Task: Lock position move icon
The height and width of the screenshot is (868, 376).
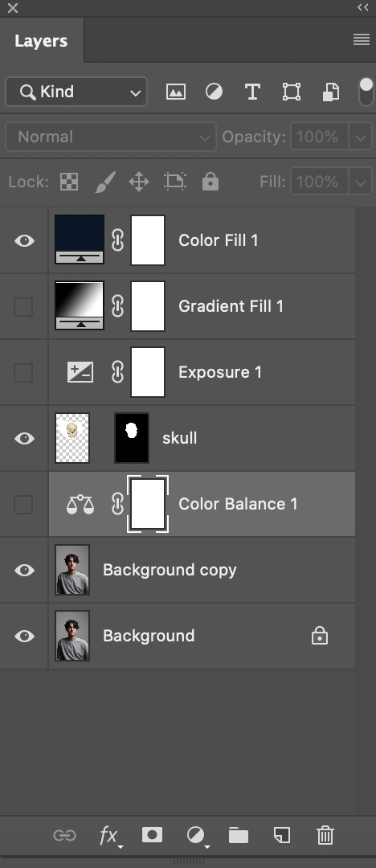Action: (x=139, y=182)
